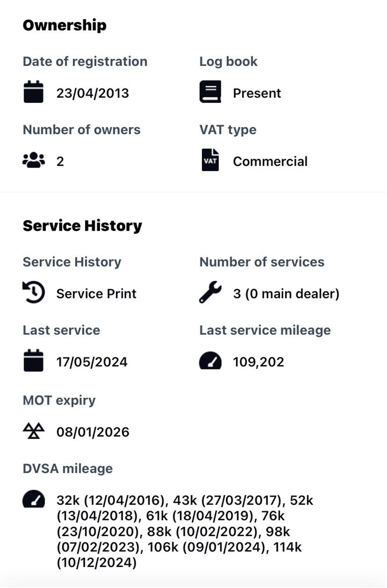Click the MOT triangle logo icon

point(33,431)
